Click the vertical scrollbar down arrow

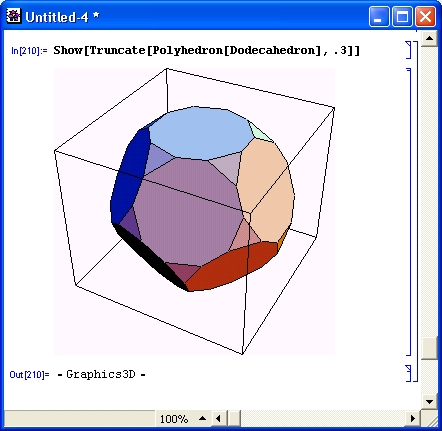(429, 401)
